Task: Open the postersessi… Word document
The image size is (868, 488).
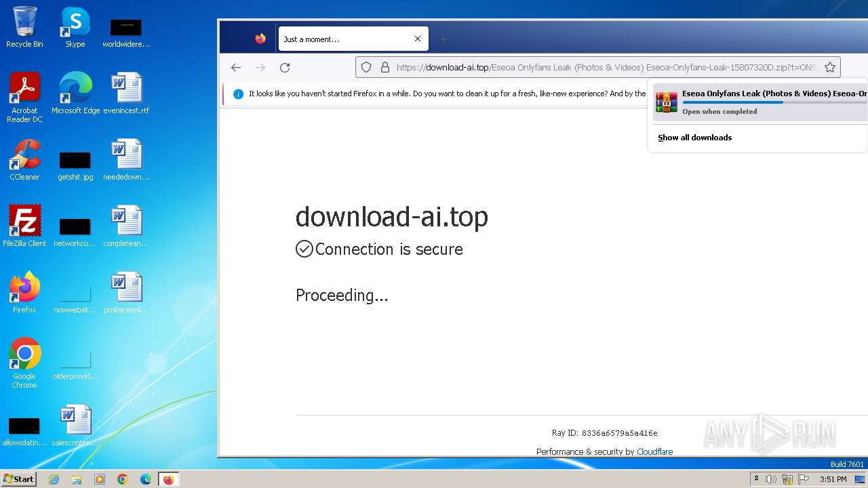Action: (126, 292)
